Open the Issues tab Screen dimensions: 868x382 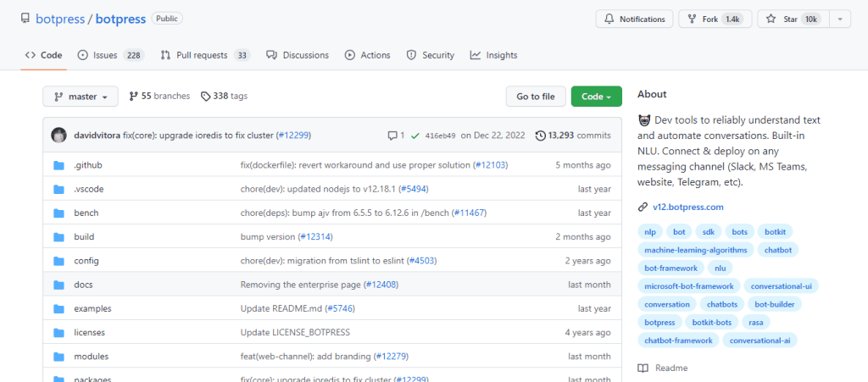pos(111,55)
